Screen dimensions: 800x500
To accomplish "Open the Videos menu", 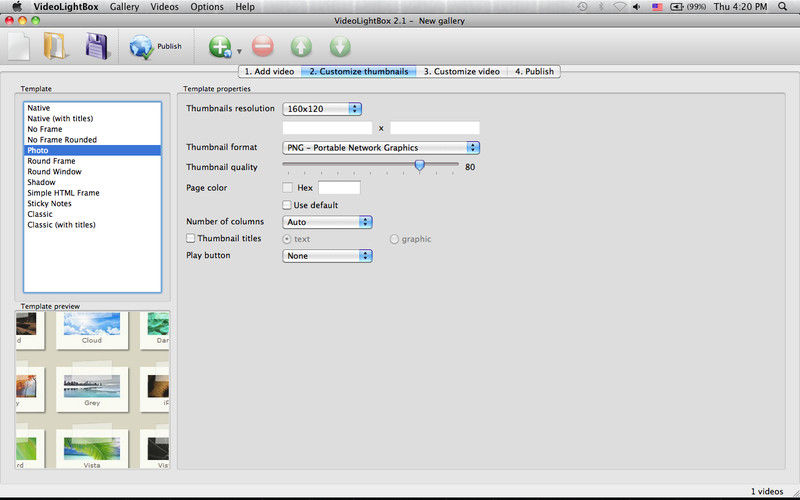I will [x=164, y=7].
